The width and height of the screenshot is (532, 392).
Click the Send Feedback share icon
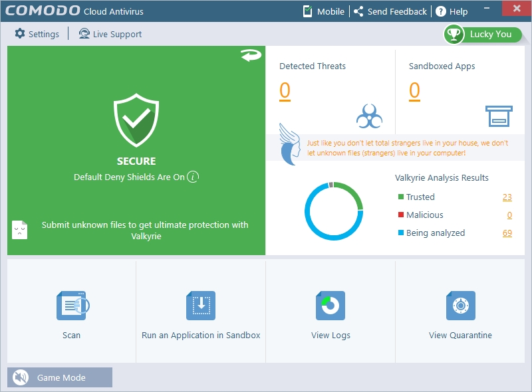coord(358,11)
